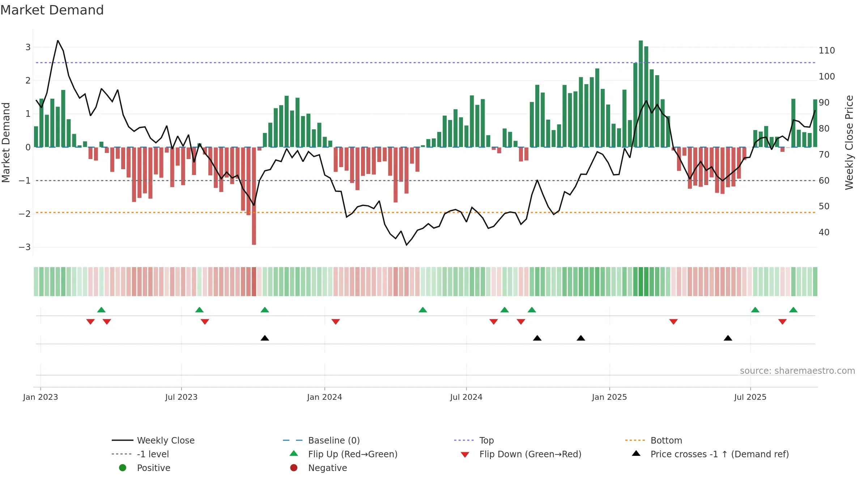The width and height of the screenshot is (868, 488).
Task: Click the deepest red bar near -3
Action: click(x=254, y=196)
